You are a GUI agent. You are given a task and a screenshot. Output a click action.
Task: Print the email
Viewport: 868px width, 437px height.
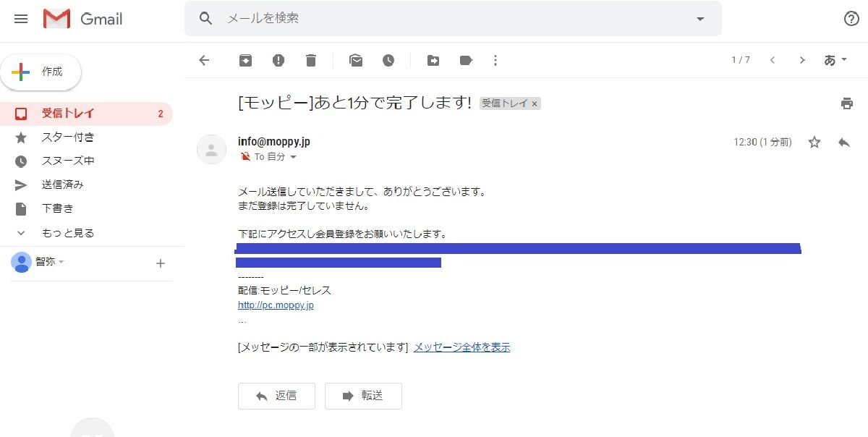tap(846, 103)
